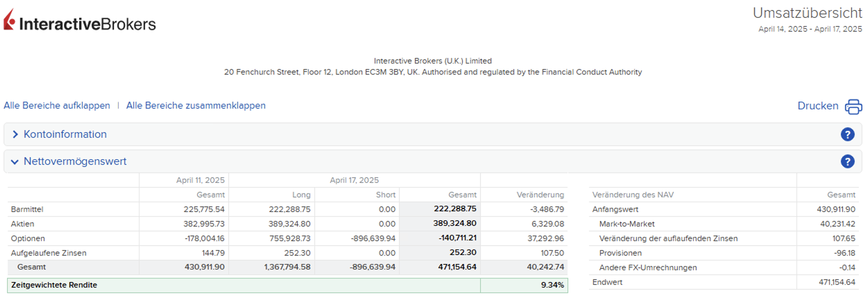
Task: Click the 9.34% return value
Action: pyautogui.click(x=552, y=285)
